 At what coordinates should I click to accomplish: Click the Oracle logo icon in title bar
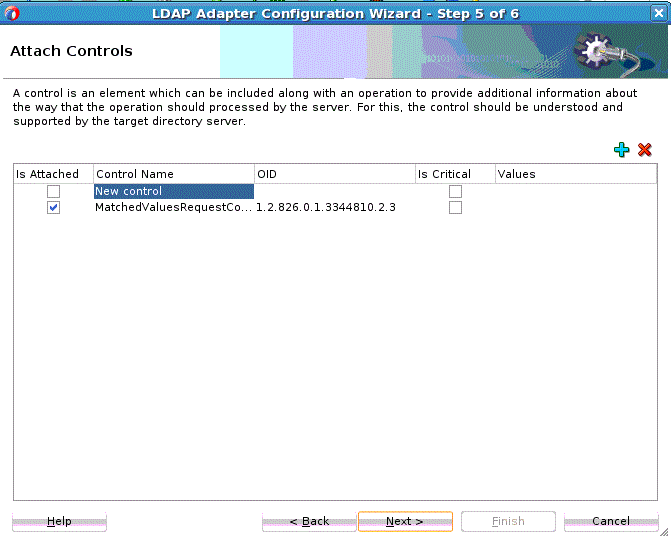point(12,13)
